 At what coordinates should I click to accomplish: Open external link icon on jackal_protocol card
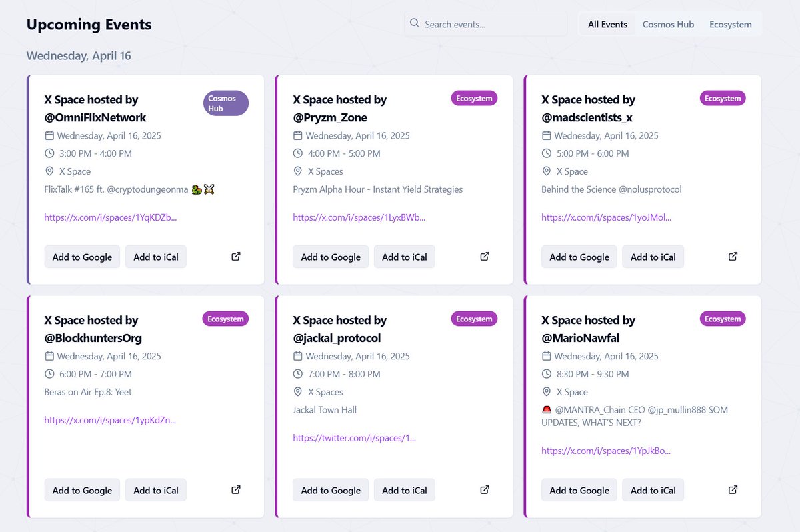point(485,489)
